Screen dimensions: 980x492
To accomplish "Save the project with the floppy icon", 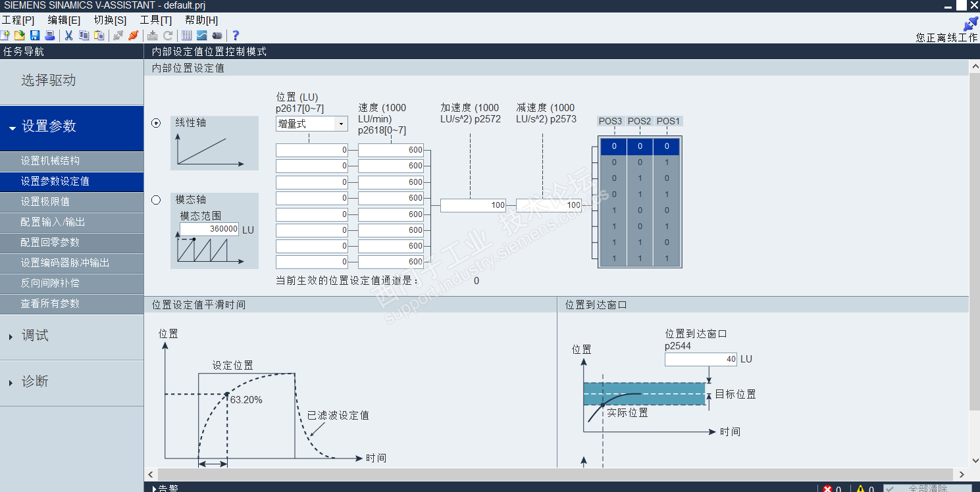I will point(35,36).
